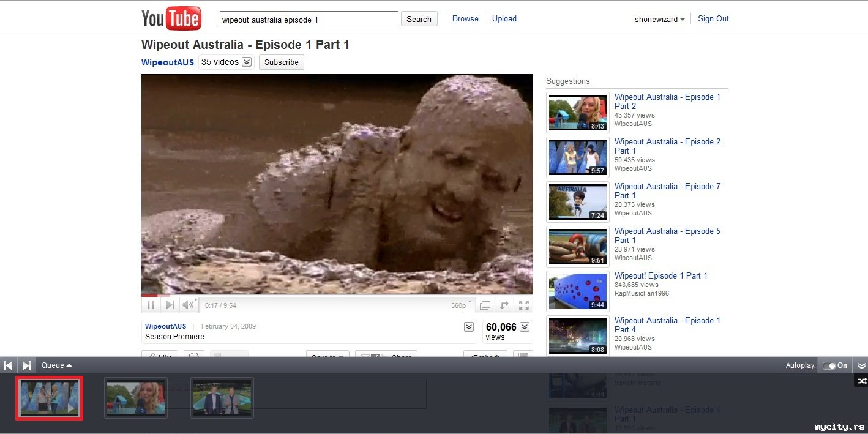The image size is (868, 434).
Task: Click the '843,685 views' text
Action: coord(637,285)
